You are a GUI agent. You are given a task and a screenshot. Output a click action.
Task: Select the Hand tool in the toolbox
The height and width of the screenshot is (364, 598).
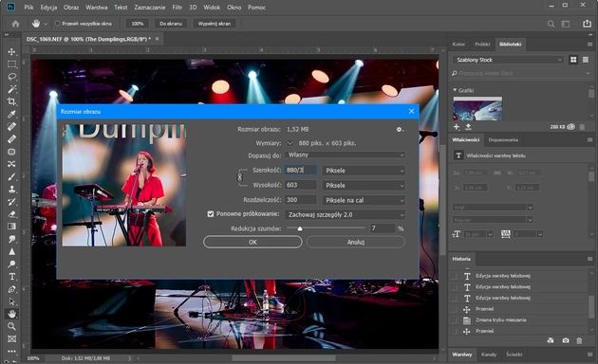pos(11,314)
